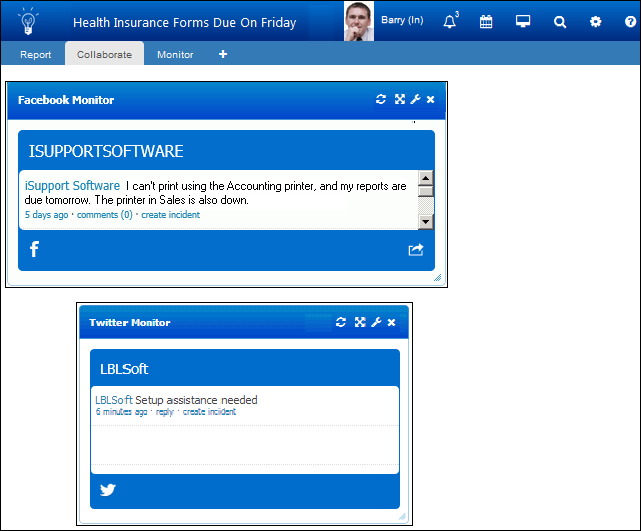The width and height of the screenshot is (641, 531).
Task: Click the Facebook feed scroll down arrow
Action: point(426,222)
